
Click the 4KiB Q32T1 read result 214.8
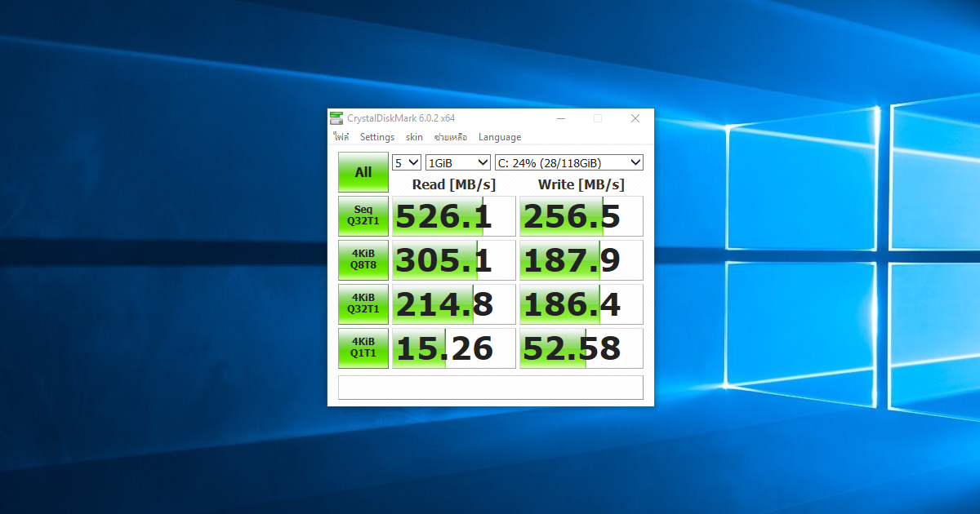(454, 304)
